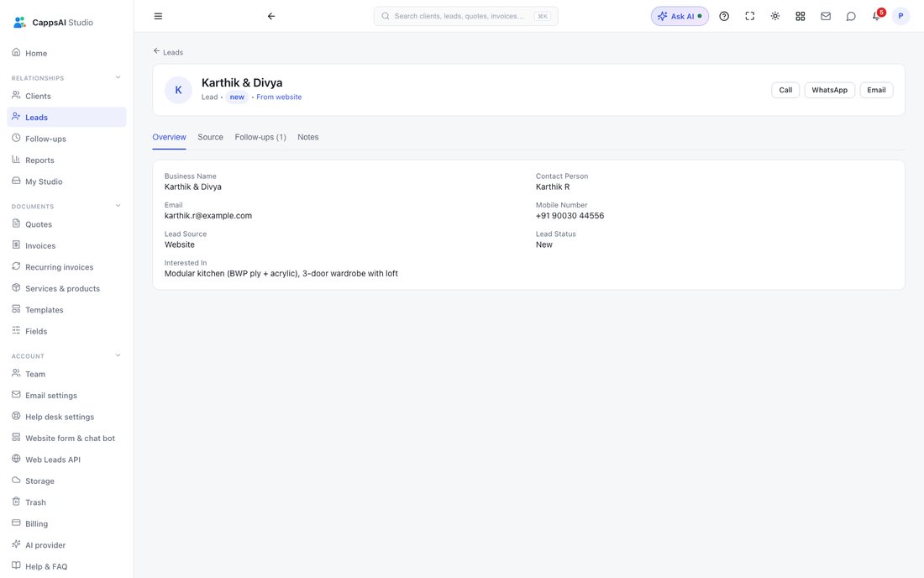Screen dimensions: 924x578
Task: Open the user profile avatar P
Action: pyautogui.click(x=900, y=17)
